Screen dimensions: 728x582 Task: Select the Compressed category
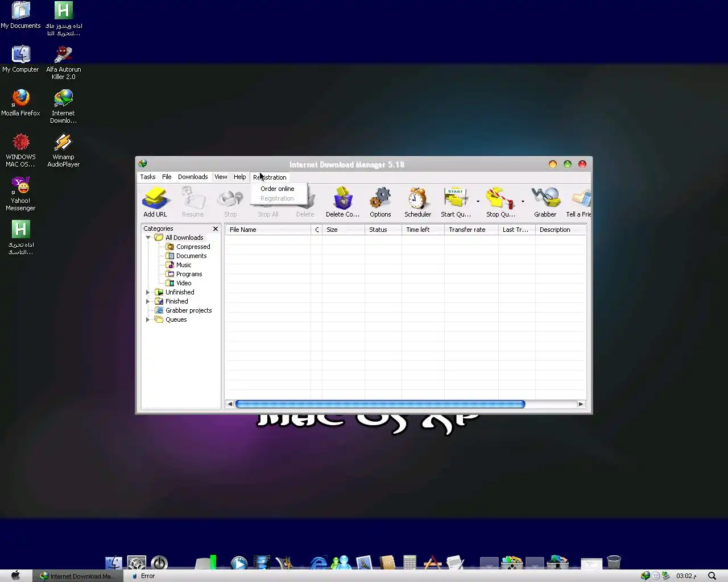pos(188,247)
